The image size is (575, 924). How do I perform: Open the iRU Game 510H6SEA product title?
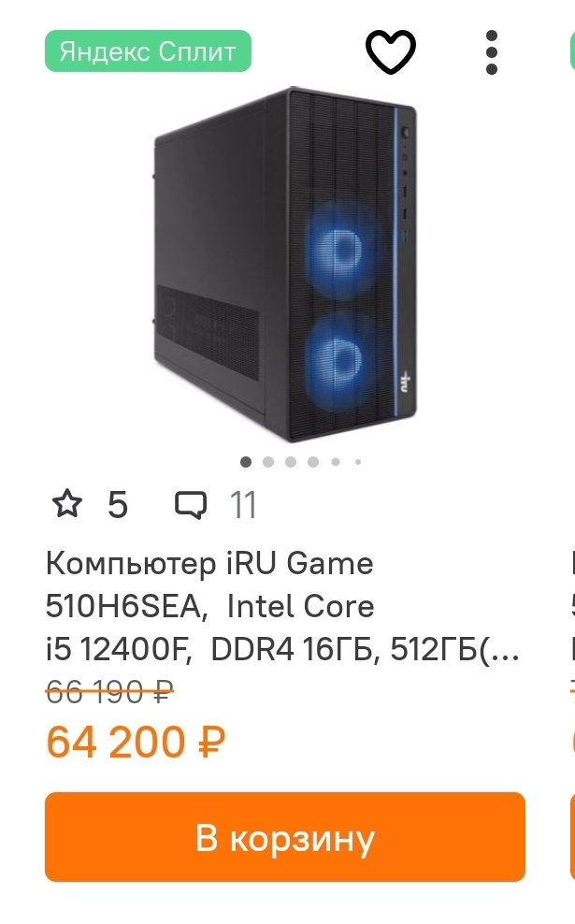[x=282, y=606]
